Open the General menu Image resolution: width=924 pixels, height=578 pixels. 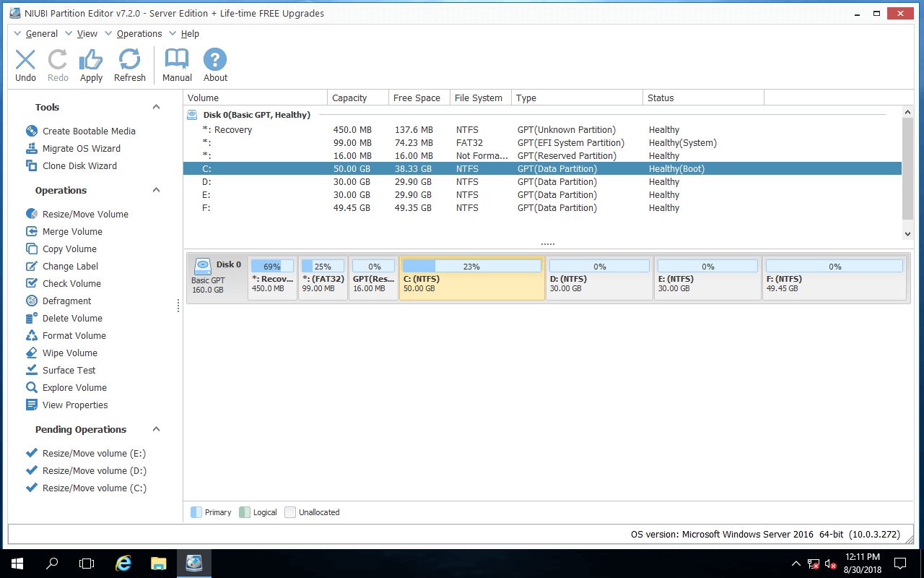point(42,34)
